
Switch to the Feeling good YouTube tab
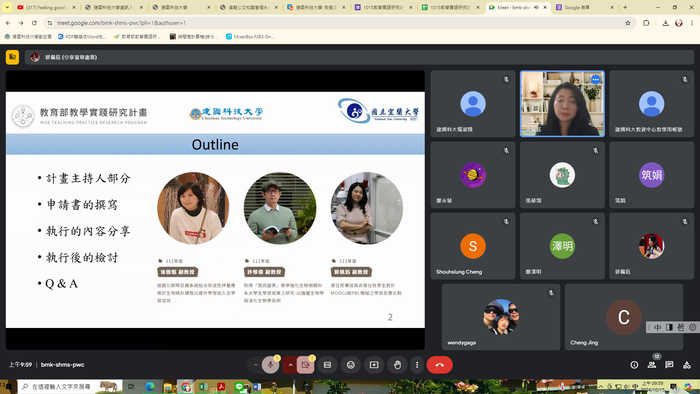[46, 7]
